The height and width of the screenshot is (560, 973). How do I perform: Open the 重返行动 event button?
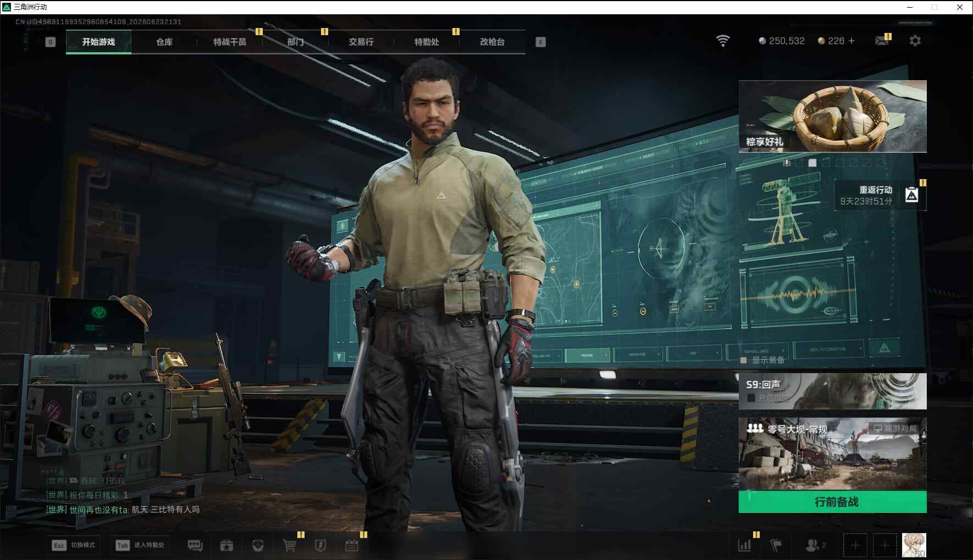(880, 195)
